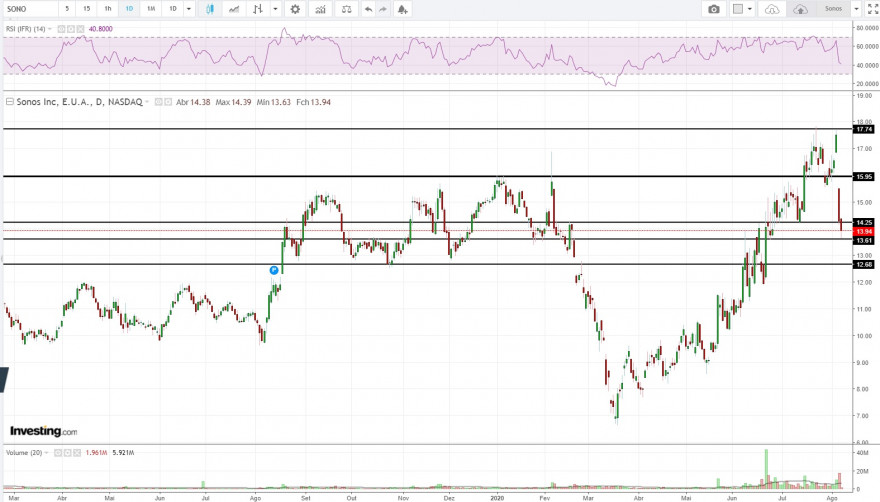This screenshot has width=880, height=502.
Task: Open RSI (IFR) indicator dropdown arrow
Action: click(x=50, y=29)
